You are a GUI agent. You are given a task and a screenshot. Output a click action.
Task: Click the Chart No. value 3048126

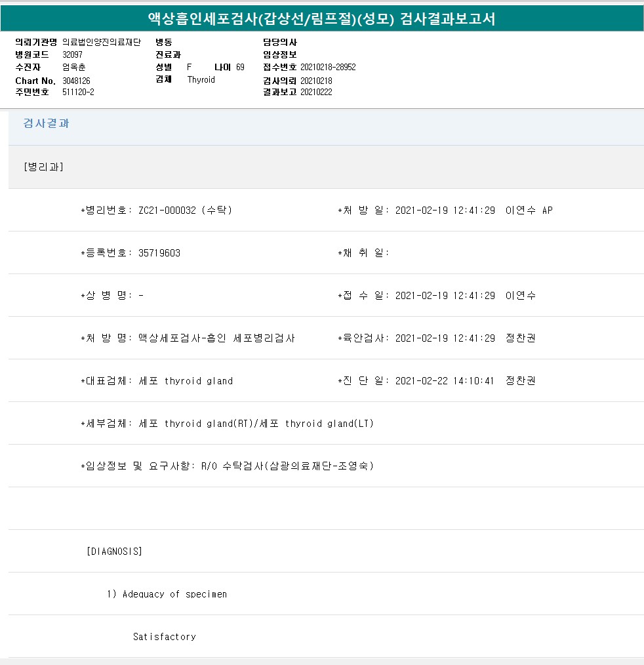pyautogui.click(x=76, y=81)
